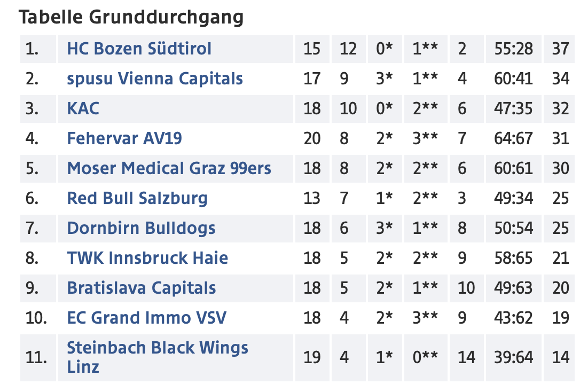580x392 pixels.
Task: Click HC Bozen's 37 points cell
Action: pyautogui.click(x=560, y=49)
